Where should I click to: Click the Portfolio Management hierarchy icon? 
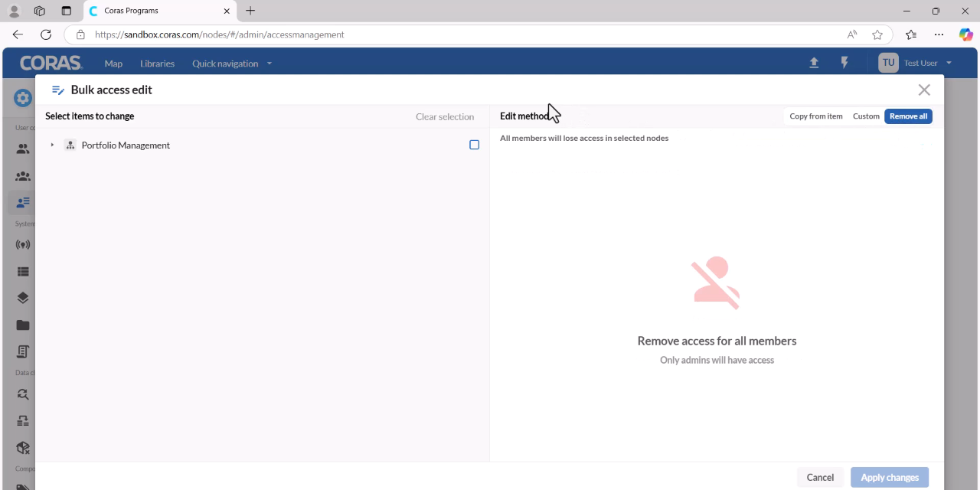70,145
